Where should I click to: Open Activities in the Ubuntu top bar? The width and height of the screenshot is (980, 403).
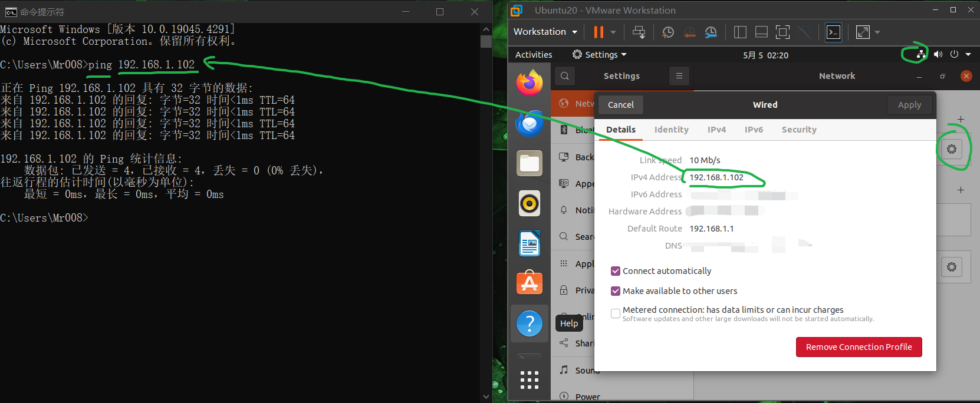tap(534, 55)
